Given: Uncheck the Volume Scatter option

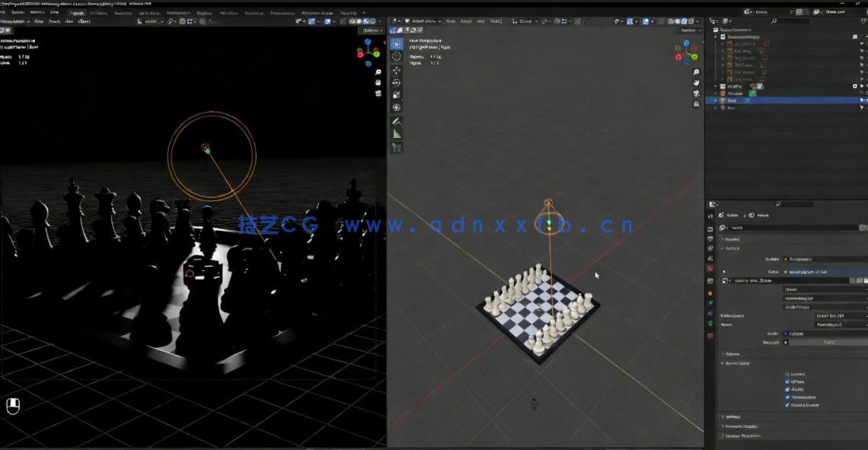Looking at the screenshot, I should [787, 405].
